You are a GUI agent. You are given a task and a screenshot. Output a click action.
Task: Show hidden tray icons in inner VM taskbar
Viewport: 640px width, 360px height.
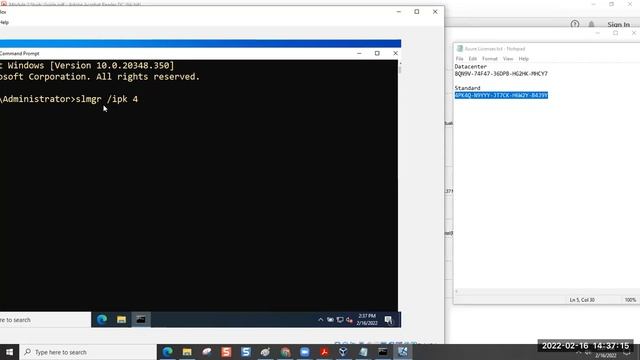(x=320, y=320)
